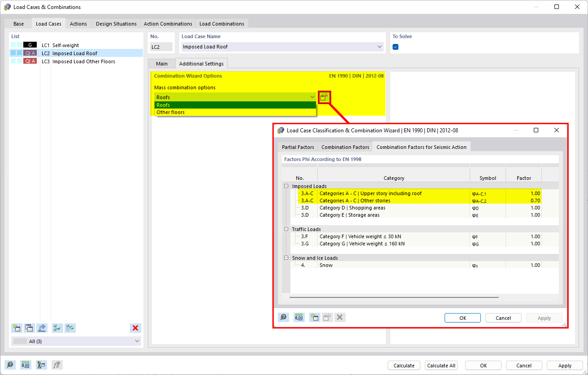Open the Partial Factors tab in wizard
Screen dimensions: 588x375
tap(298, 147)
